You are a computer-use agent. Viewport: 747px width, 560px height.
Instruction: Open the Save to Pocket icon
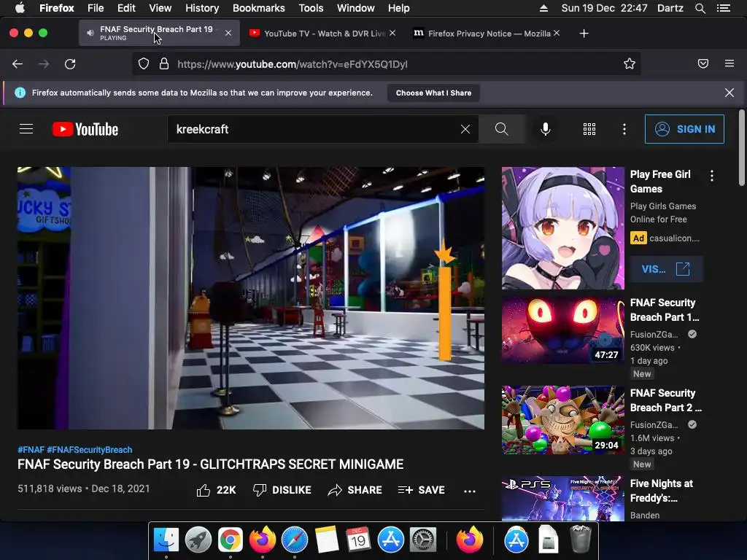[703, 63]
